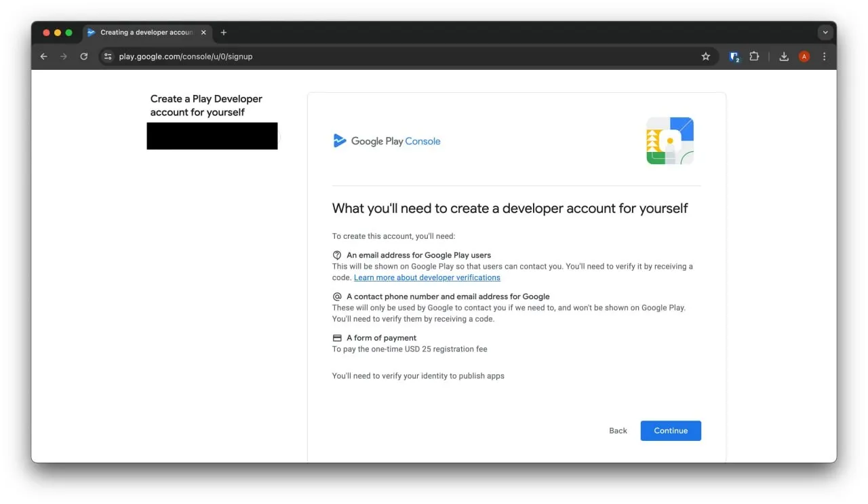
Task: Expand the tab search dropdown arrow
Action: pyautogui.click(x=825, y=33)
